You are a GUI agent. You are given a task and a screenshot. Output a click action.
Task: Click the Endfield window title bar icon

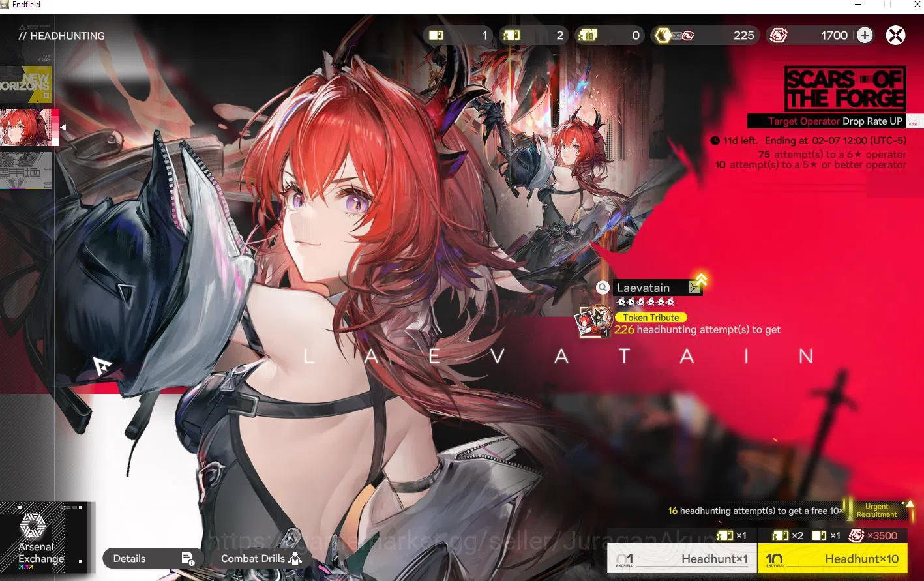5,5
